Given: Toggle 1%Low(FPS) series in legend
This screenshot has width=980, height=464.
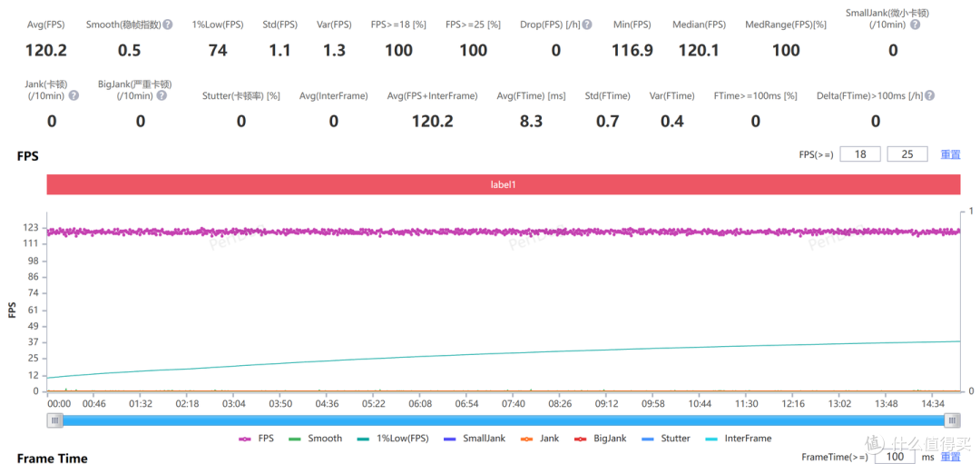Looking at the screenshot, I should 392,439.
